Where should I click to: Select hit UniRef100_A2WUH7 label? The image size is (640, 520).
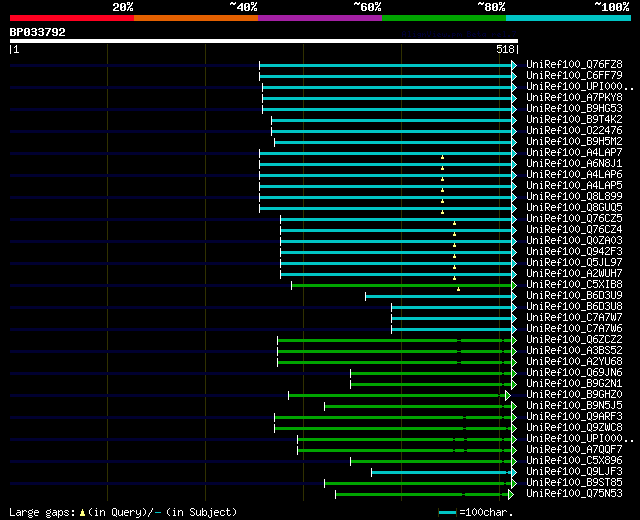click(x=574, y=274)
